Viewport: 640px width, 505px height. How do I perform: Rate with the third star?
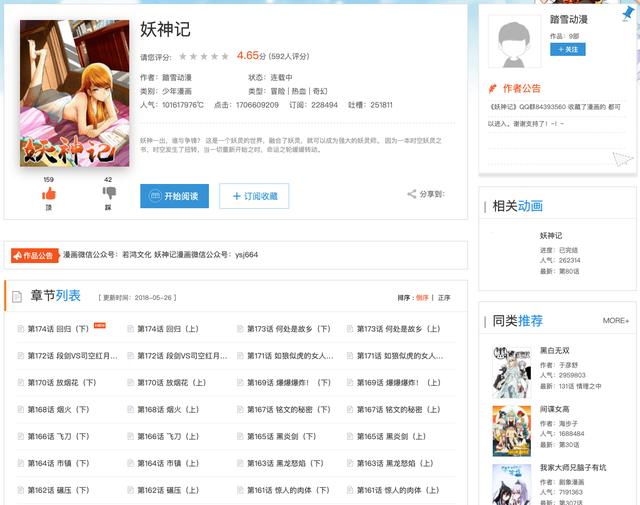point(204,56)
